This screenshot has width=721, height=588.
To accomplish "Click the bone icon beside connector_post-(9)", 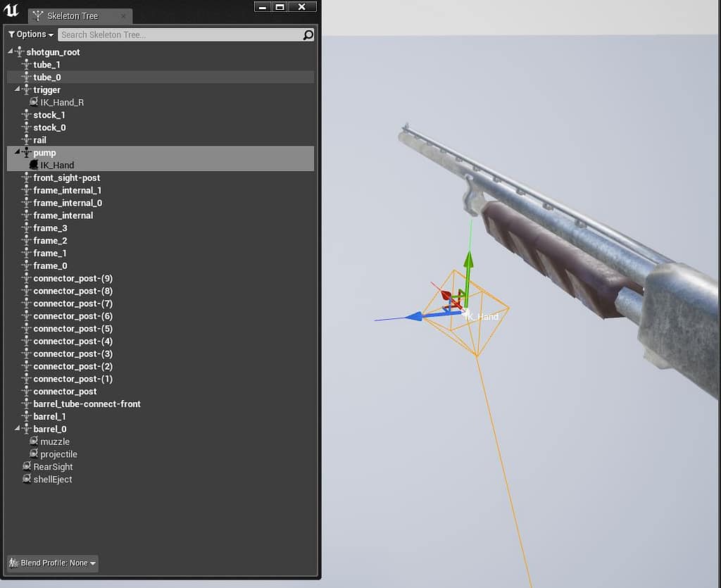I will (27, 278).
